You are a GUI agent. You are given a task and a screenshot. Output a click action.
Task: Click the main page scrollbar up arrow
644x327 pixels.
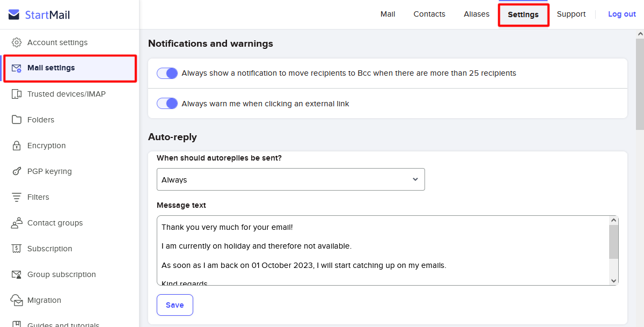tap(640, 34)
